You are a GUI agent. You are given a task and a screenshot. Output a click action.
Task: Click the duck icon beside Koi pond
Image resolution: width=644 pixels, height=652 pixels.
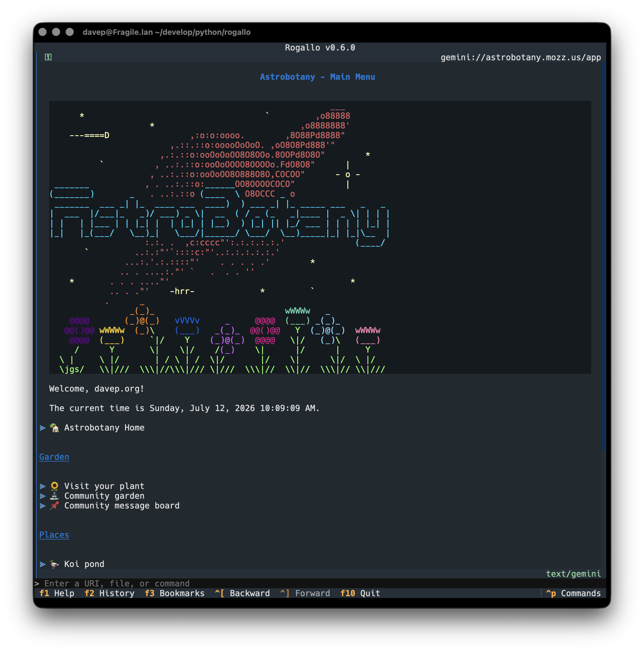click(54, 564)
